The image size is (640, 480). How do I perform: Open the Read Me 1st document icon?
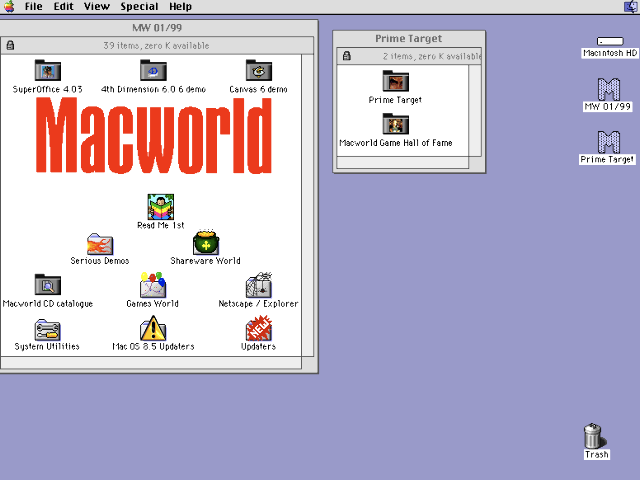[161, 207]
